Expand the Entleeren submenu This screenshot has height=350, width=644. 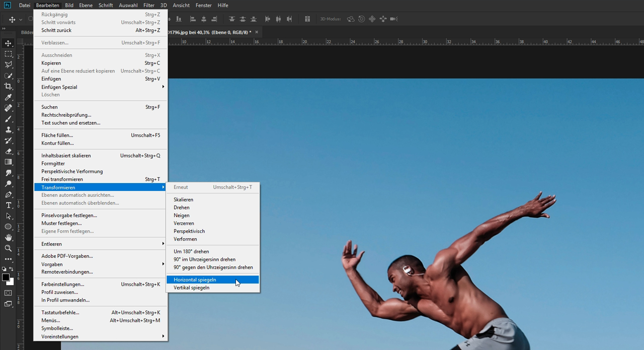(51, 244)
